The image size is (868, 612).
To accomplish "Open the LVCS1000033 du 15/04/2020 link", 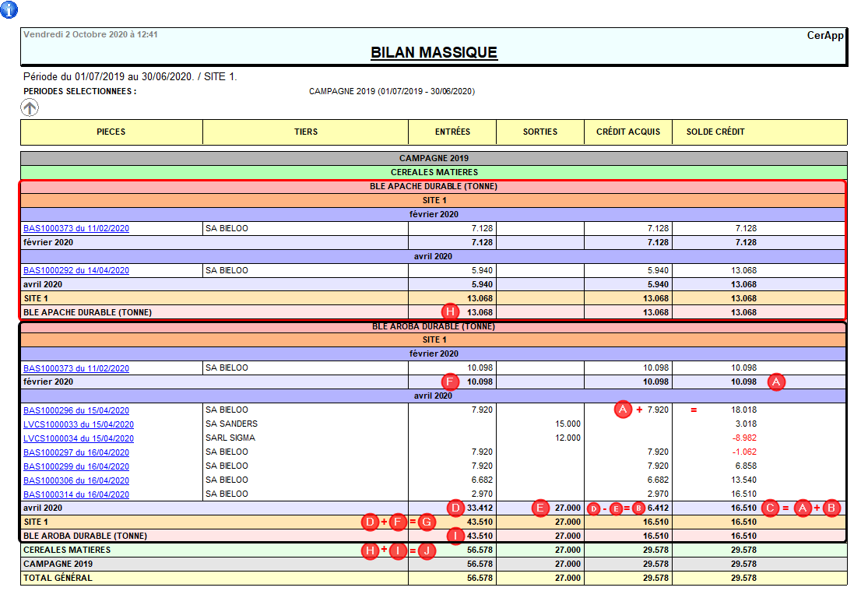I will 78,424.
